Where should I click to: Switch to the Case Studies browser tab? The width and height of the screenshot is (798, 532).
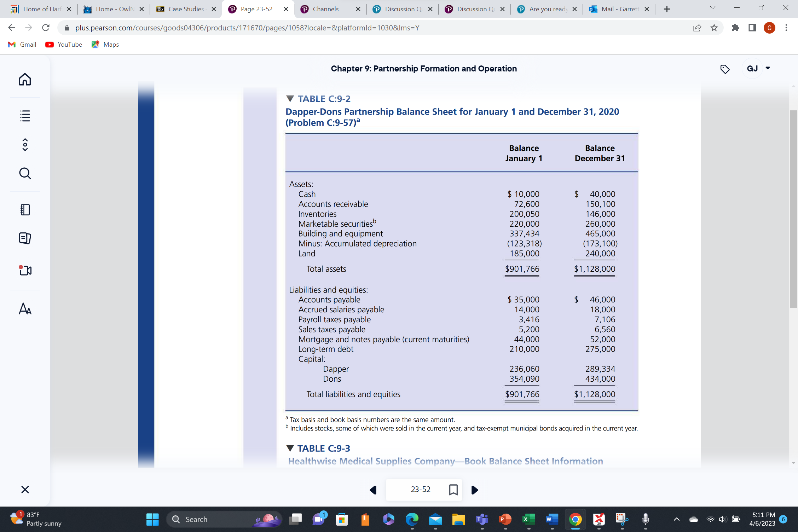point(186,9)
